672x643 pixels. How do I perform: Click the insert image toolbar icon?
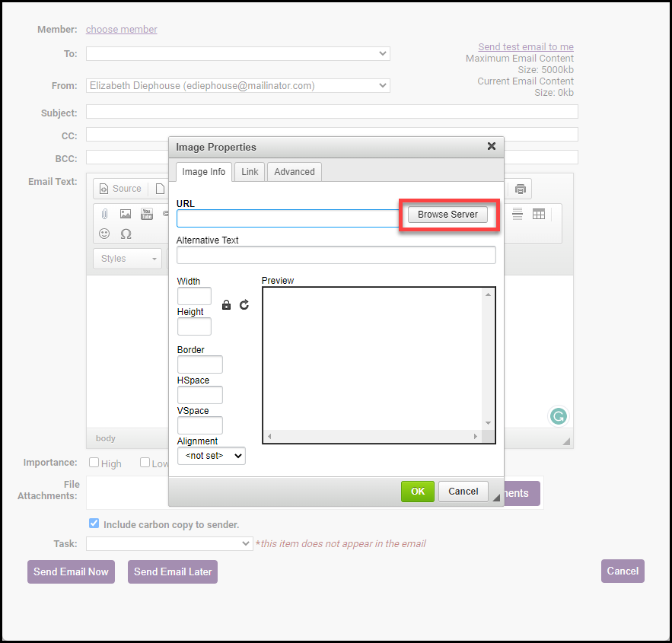[x=126, y=214]
